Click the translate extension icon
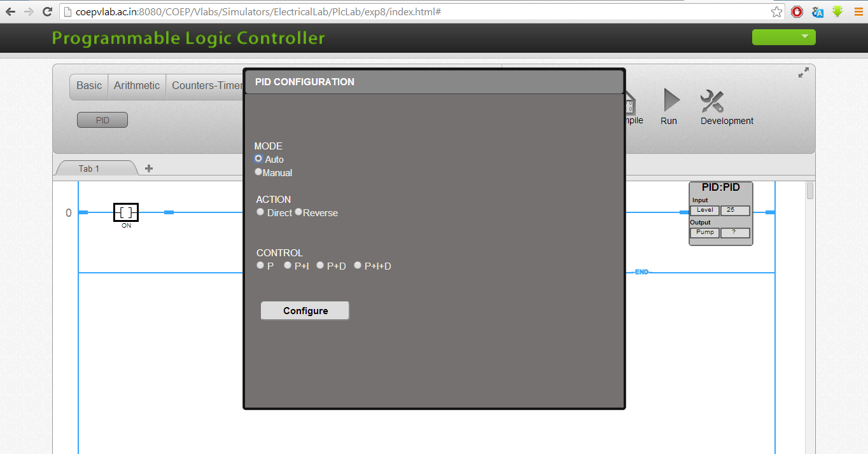Image resolution: width=868 pixels, height=454 pixels. click(x=818, y=11)
